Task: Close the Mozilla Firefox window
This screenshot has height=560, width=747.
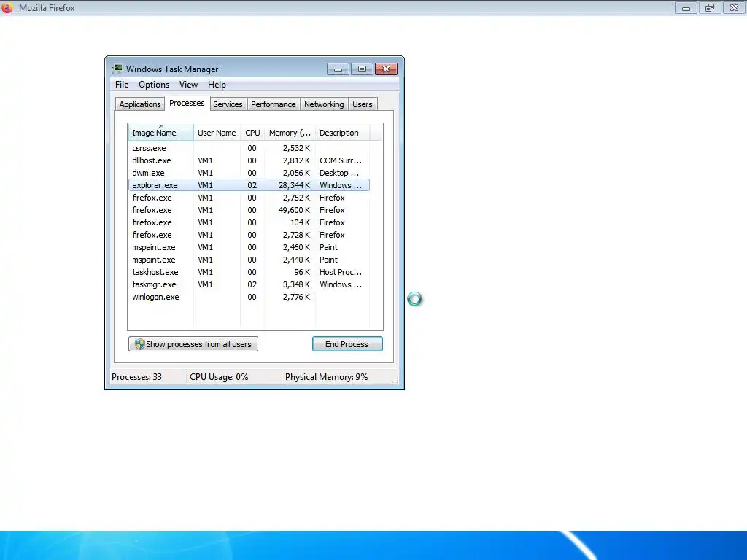Action: pos(734,8)
